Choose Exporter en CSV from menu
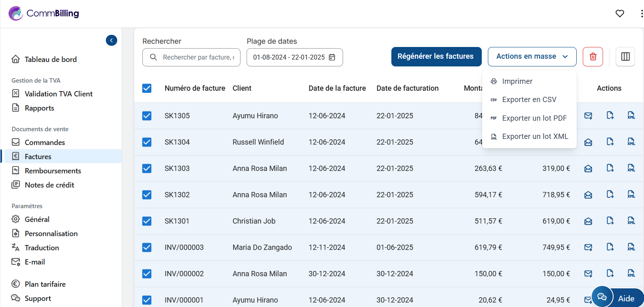 click(x=529, y=100)
